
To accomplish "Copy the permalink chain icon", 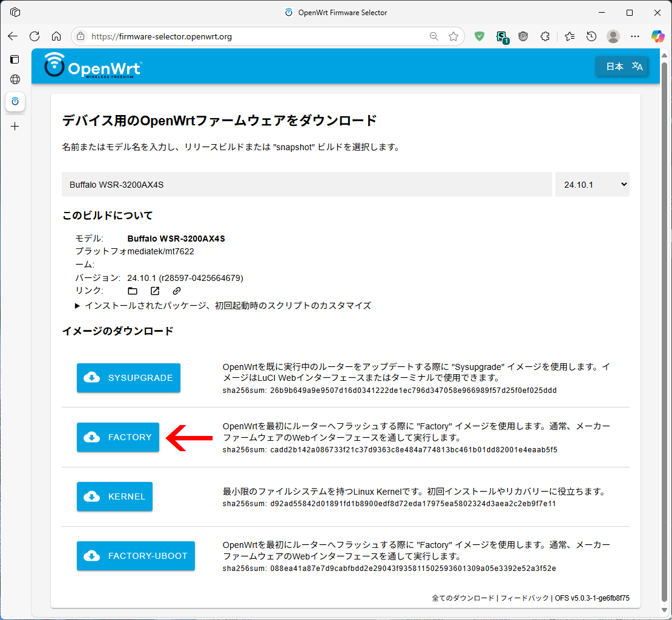I will point(177,291).
